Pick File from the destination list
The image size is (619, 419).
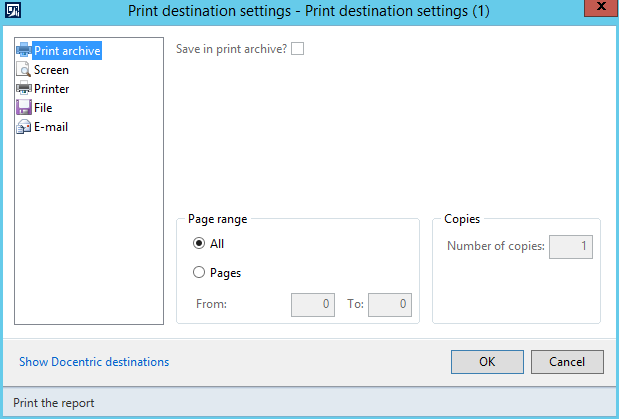pos(43,108)
